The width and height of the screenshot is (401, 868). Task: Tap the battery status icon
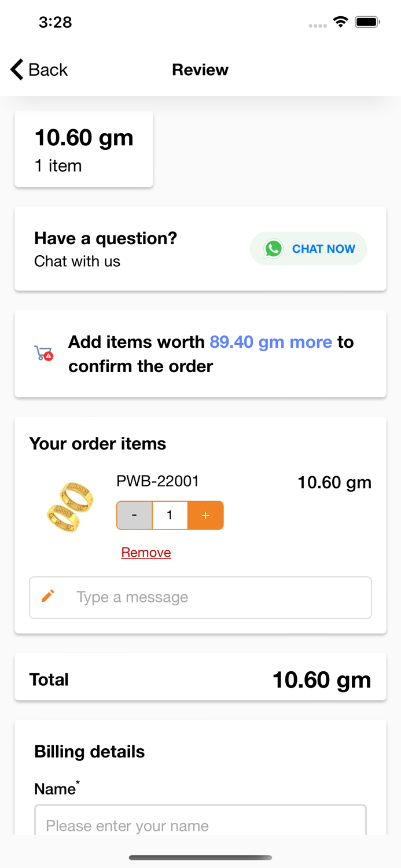[x=367, y=22]
